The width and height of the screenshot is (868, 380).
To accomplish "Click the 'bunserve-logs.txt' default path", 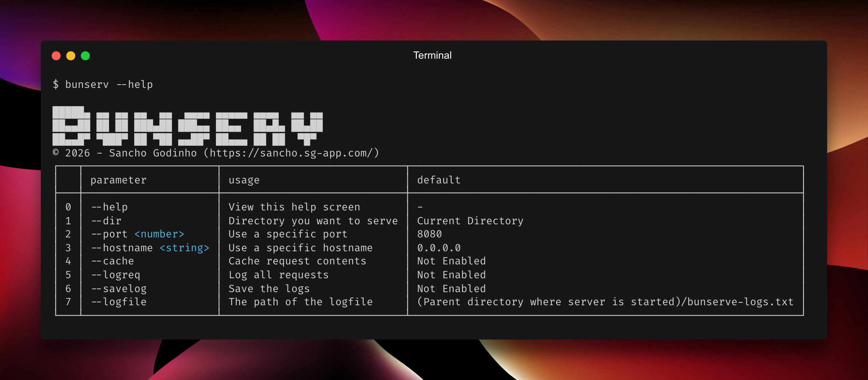I will pos(740,302).
